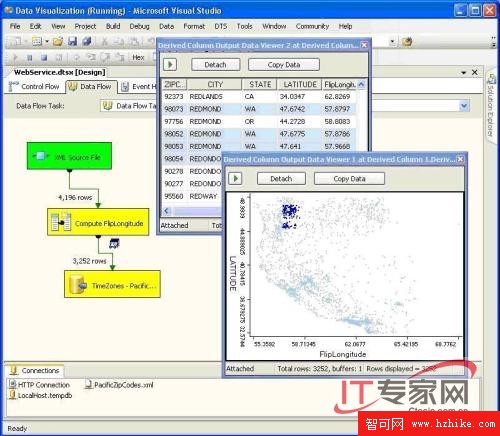Image resolution: width=500 pixels, height=436 pixels.
Task: Click horizontal scroll-left arrow in Data Viewer 2
Action: pos(167,211)
